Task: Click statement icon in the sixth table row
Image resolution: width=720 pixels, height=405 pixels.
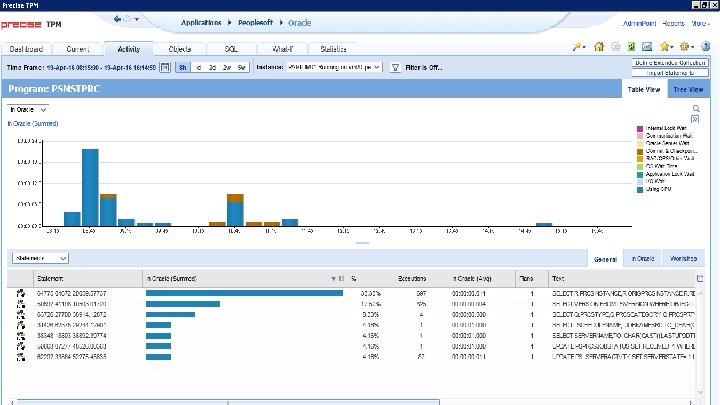Action: (21, 346)
